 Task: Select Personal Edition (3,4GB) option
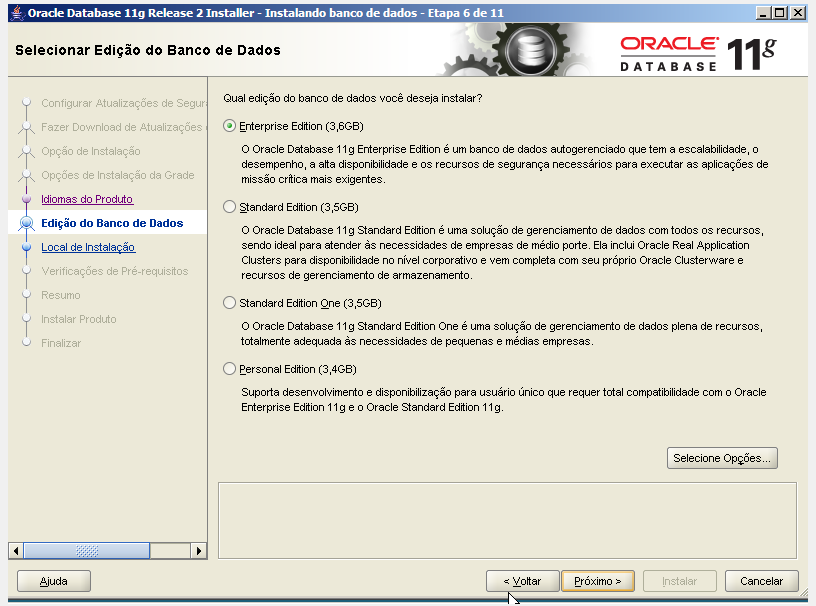pos(229,369)
